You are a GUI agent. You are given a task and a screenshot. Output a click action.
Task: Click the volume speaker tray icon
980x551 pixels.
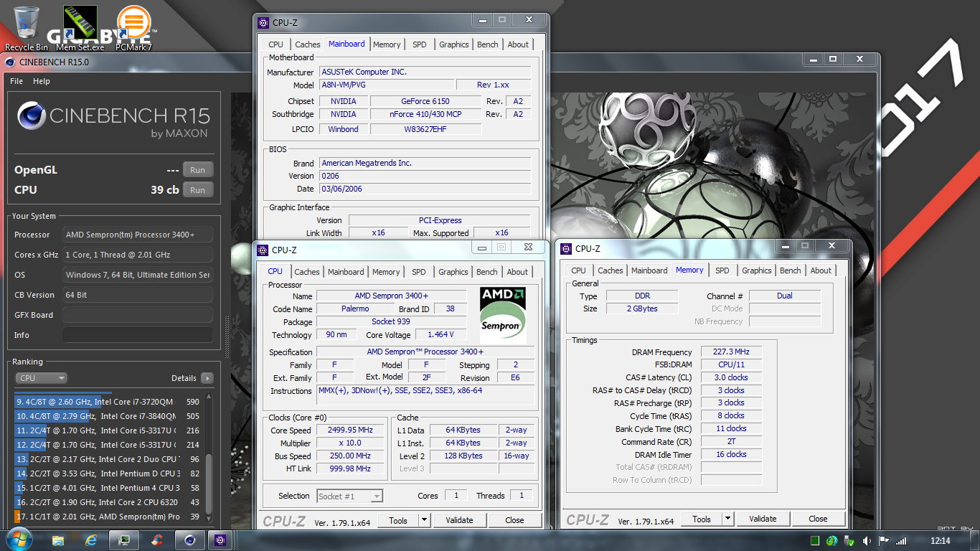[867, 540]
